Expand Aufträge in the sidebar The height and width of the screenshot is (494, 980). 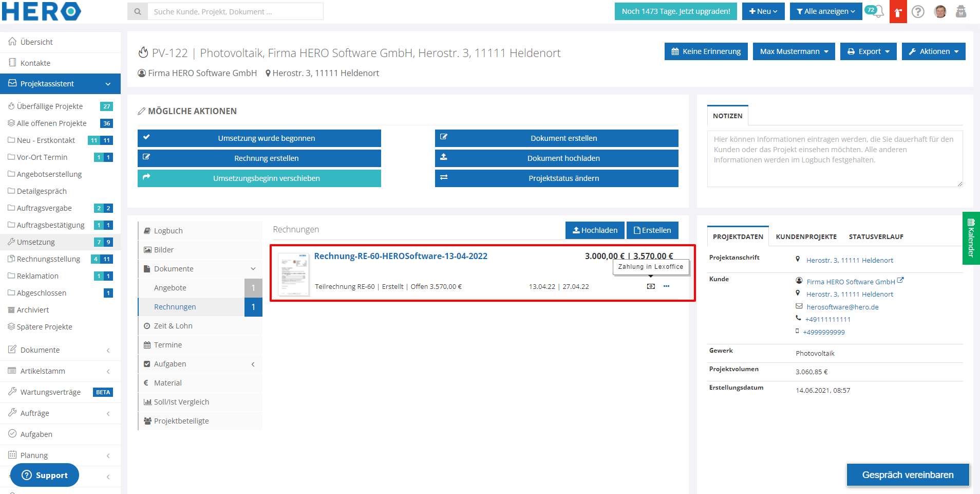[61, 413]
